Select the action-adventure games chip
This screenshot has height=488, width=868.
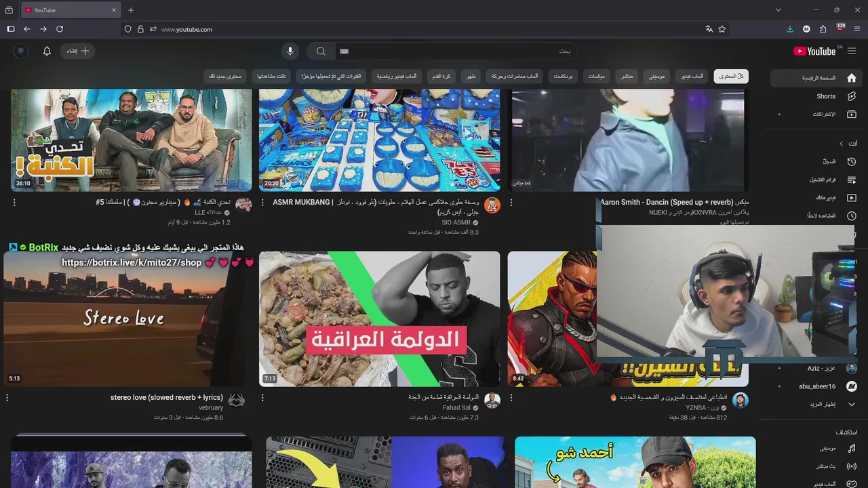tap(515, 77)
